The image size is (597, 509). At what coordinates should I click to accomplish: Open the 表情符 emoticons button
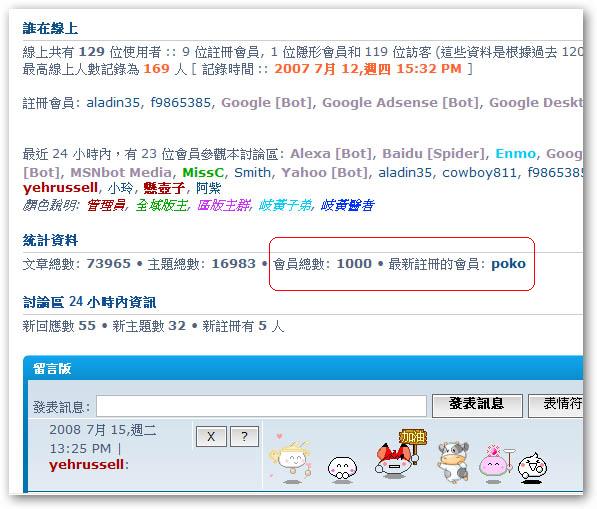point(556,405)
